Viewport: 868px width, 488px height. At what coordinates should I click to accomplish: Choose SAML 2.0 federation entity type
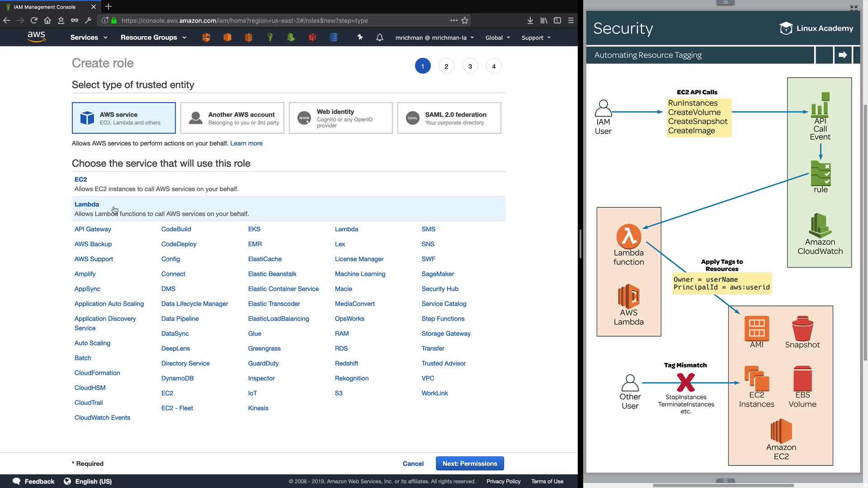(x=449, y=118)
